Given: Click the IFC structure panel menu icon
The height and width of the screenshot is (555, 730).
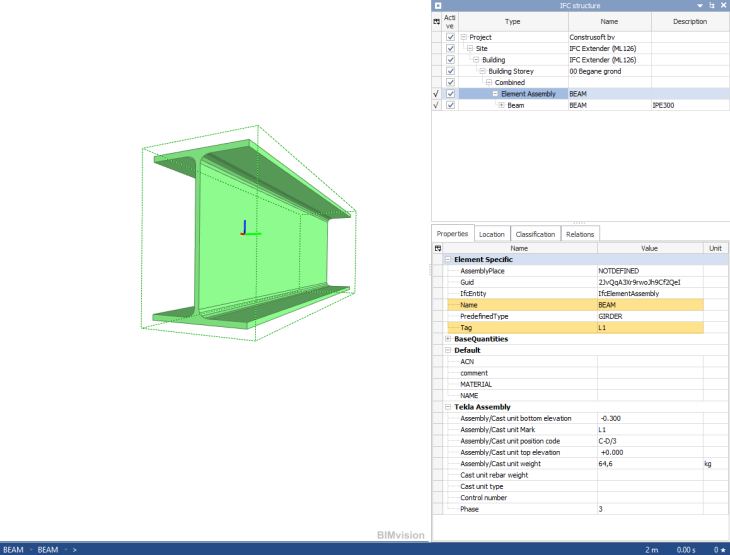Looking at the screenshot, I should 438,6.
